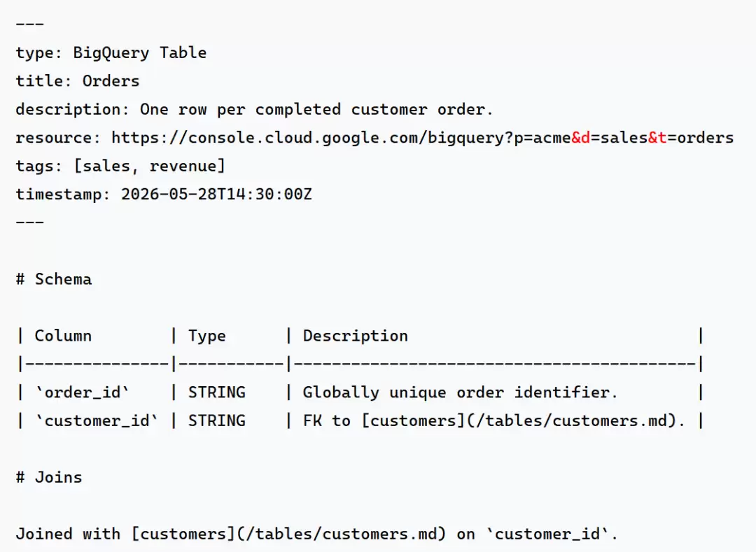Click the type BigQuery Table line
Image resolution: width=756 pixels, height=552 pixels.
[x=111, y=52]
